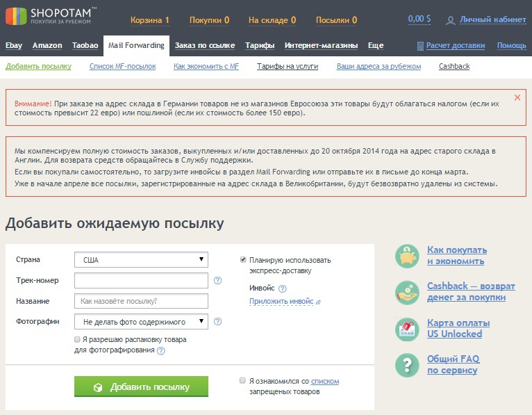Screen dimensions: 532x415
Task: Open Посылки 0 link
Action: (336, 20)
